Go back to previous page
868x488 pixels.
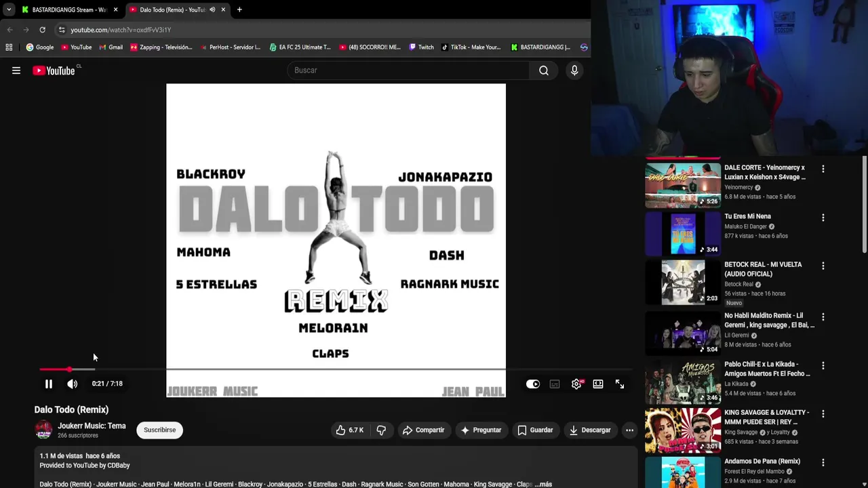[x=9, y=30]
